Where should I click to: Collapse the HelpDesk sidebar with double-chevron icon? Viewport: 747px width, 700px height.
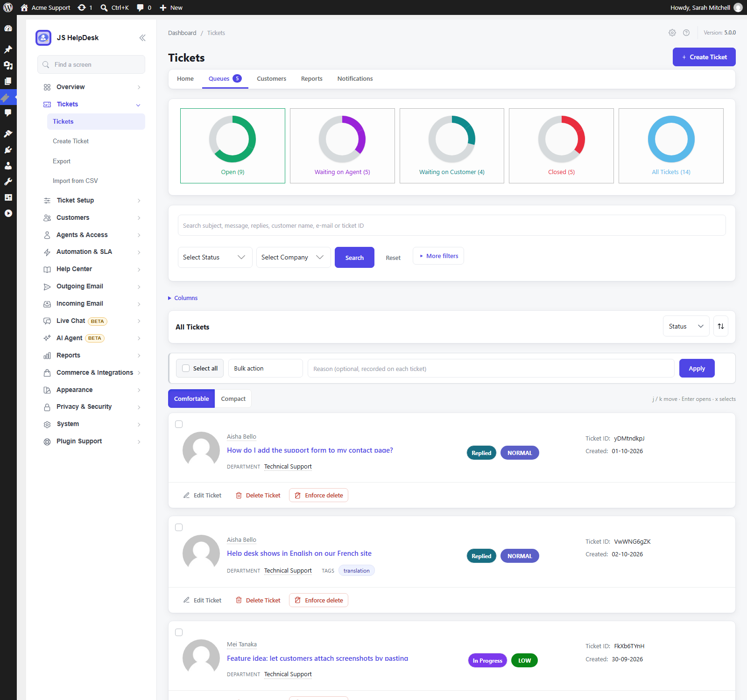coord(142,38)
